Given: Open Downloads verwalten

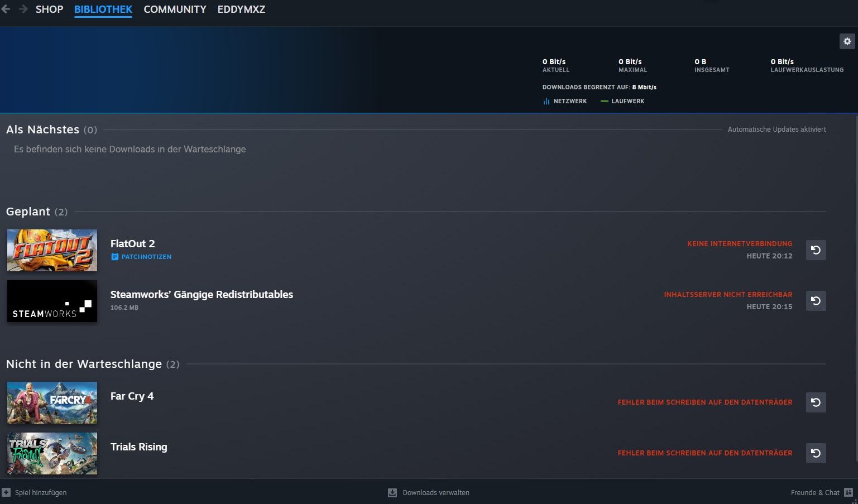Looking at the screenshot, I should coord(435,492).
